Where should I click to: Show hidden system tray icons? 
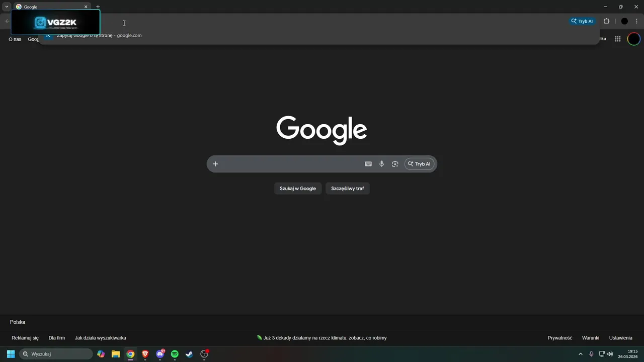pos(580,354)
